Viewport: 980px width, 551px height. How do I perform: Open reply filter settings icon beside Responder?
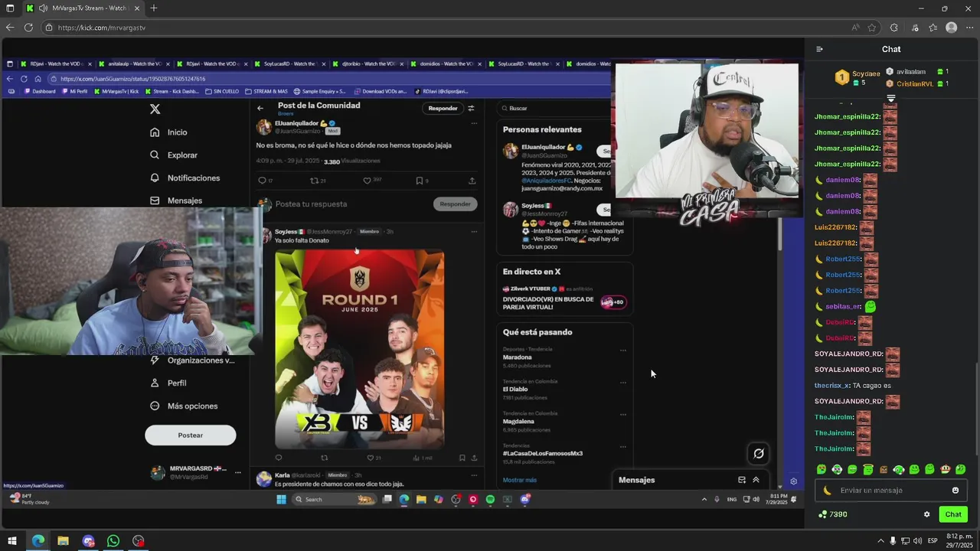[471, 109]
